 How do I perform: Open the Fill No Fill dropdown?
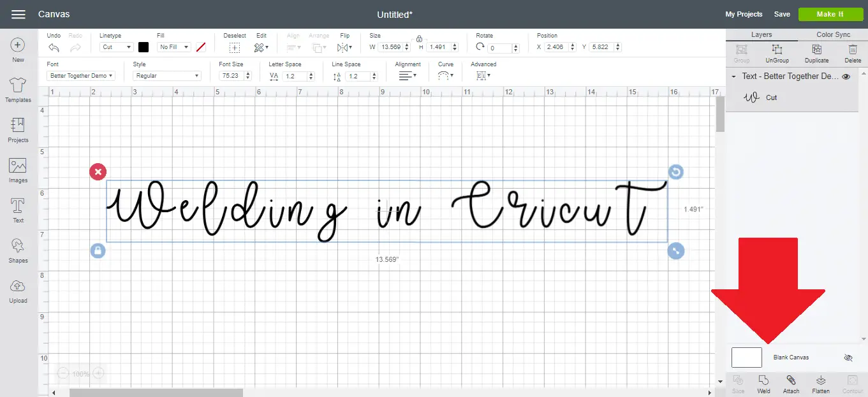[x=175, y=47]
